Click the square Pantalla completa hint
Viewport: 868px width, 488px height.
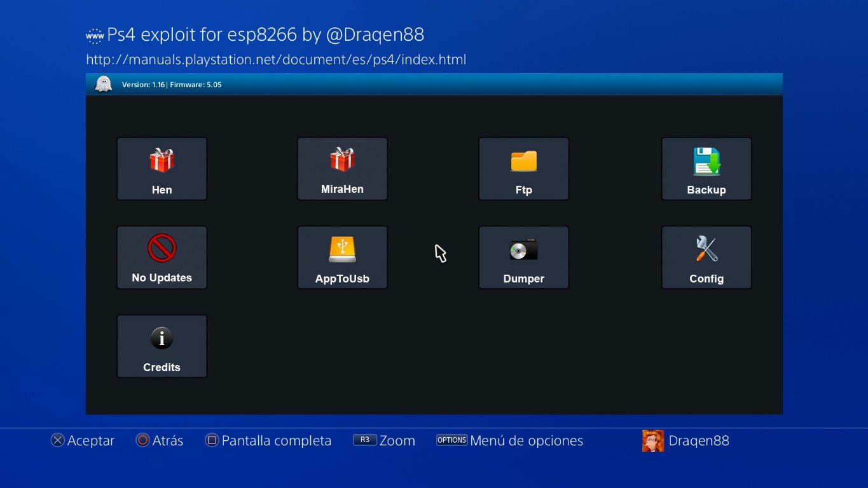click(x=268, y=440)
